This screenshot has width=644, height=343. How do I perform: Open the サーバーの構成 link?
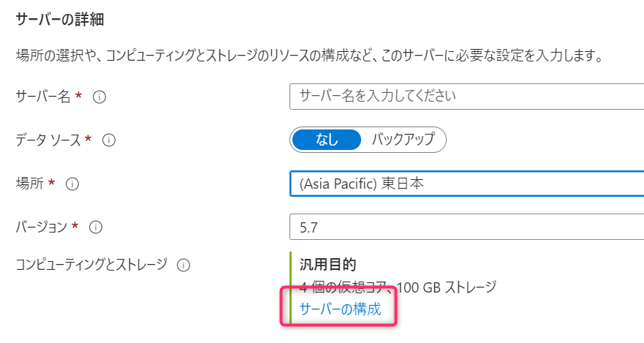click(x=341, y=309)
